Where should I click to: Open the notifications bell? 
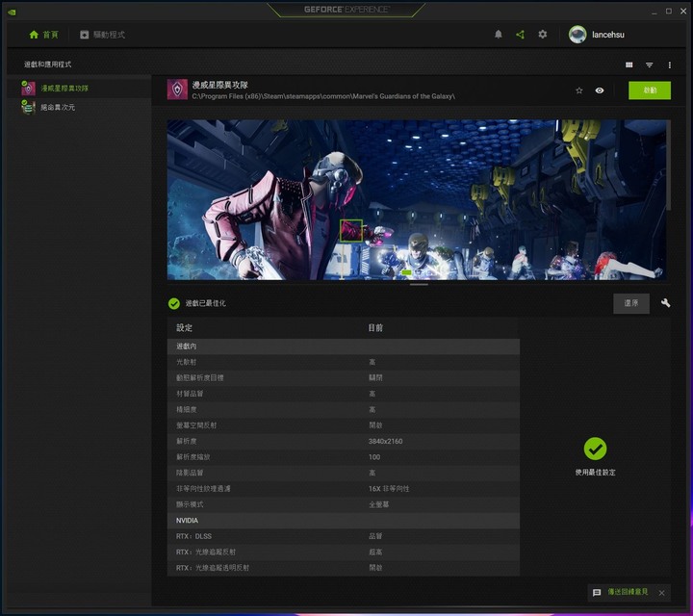point(499,35)
